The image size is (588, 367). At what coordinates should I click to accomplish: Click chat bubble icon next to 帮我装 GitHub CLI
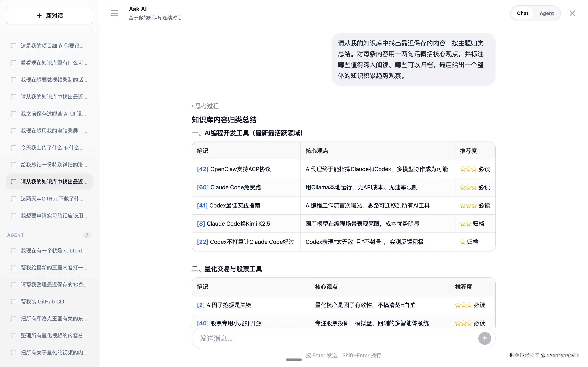pyautogui.click(x=14, y=301)
